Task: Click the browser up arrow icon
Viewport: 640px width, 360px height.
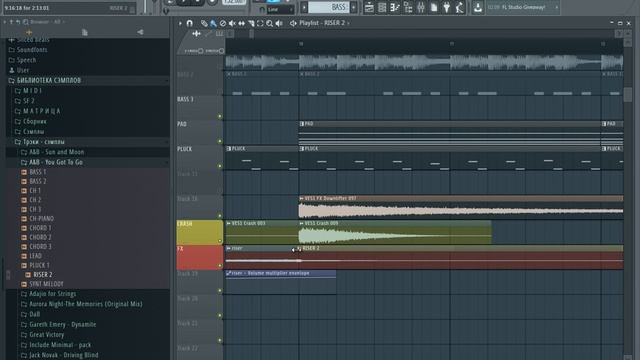Action: 11,22
